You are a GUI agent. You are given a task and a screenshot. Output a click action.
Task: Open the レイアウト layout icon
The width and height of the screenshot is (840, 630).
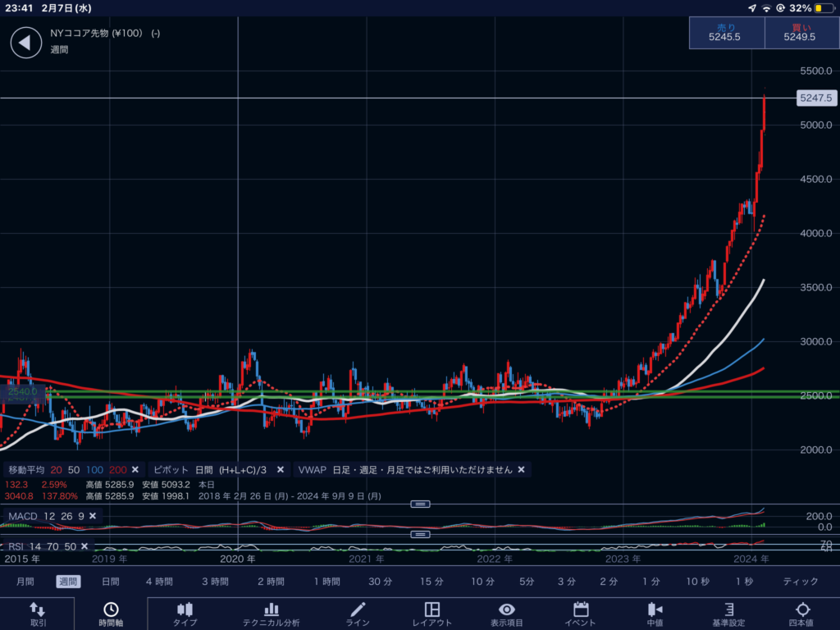click(432, 609)
